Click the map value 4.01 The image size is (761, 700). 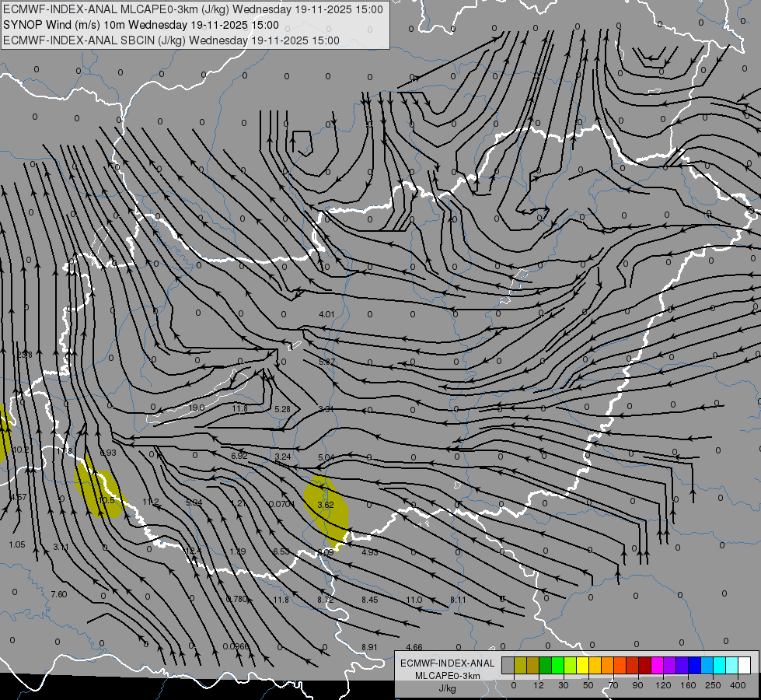326,314
